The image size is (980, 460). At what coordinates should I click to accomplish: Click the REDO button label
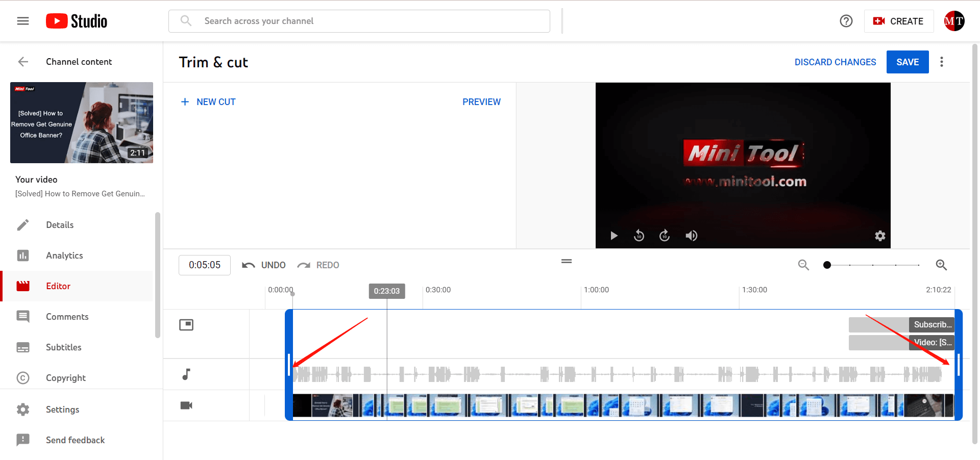328,265
